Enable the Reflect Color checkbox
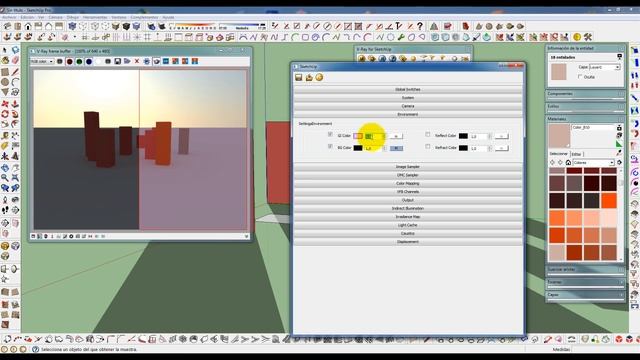Screen dimensions: 640x360 [x=428, y=134]
